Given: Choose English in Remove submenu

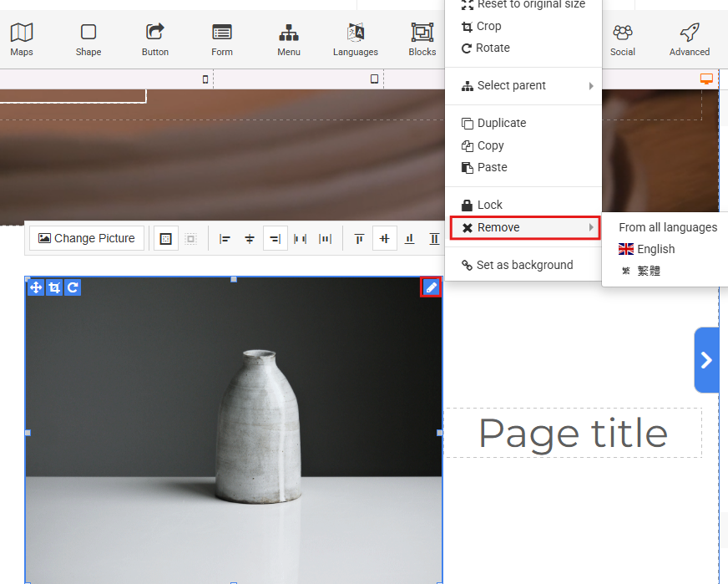Looking at the screenshot, I should [x=655, y=249].
